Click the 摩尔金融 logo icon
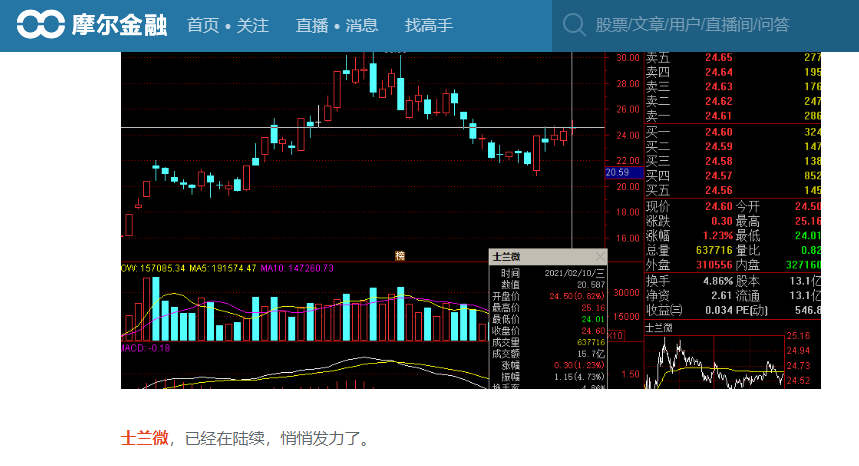 41,25
